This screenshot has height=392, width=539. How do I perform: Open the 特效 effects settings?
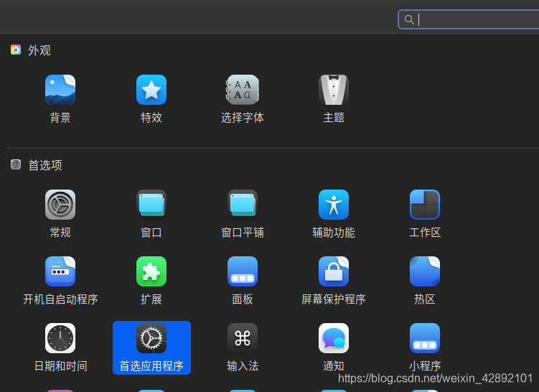pos(151,98)
